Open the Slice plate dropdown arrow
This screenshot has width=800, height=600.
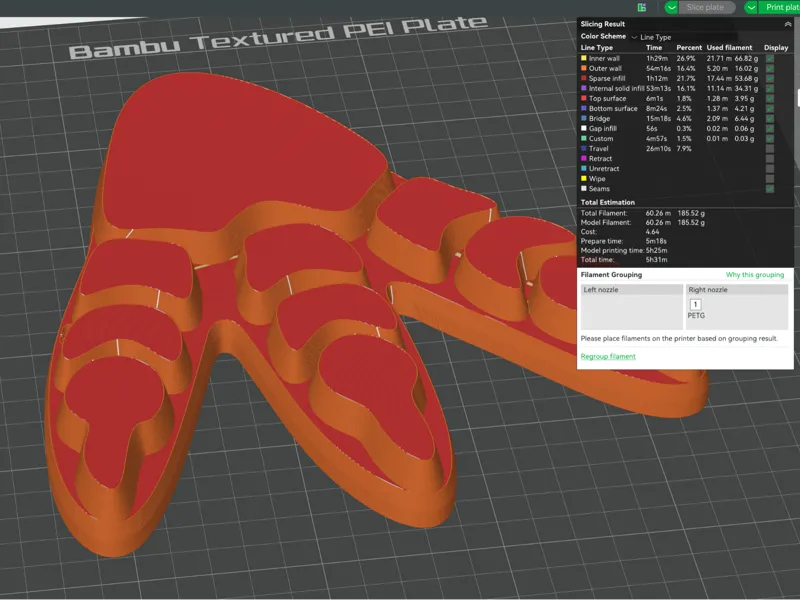pos(671,7)
